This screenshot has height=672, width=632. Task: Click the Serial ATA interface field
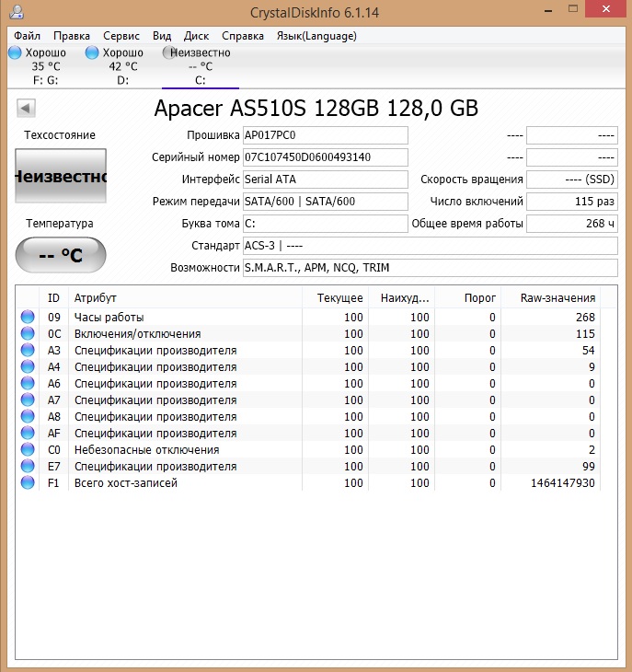[x=326, y=180]
